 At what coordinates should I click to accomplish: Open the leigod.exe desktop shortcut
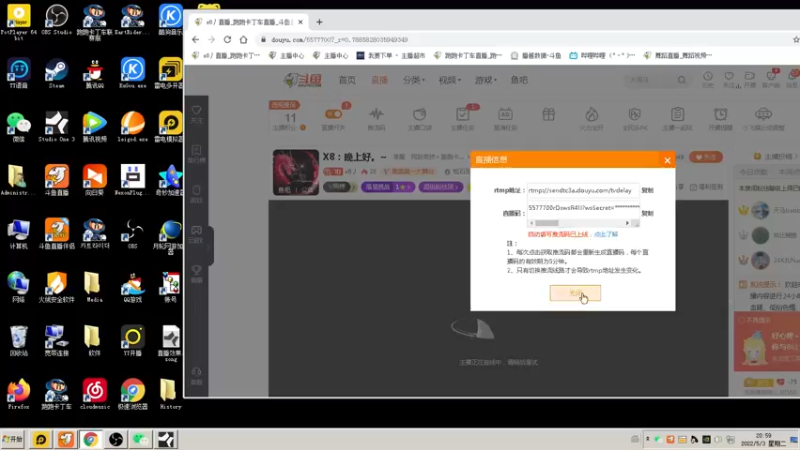click(133, 127)
